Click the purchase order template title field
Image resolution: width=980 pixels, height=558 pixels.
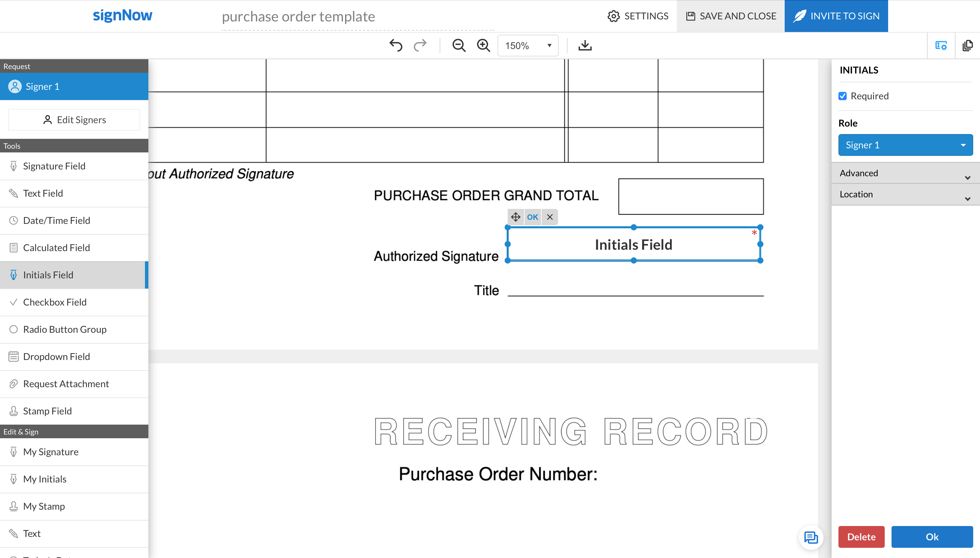(357, 16)
